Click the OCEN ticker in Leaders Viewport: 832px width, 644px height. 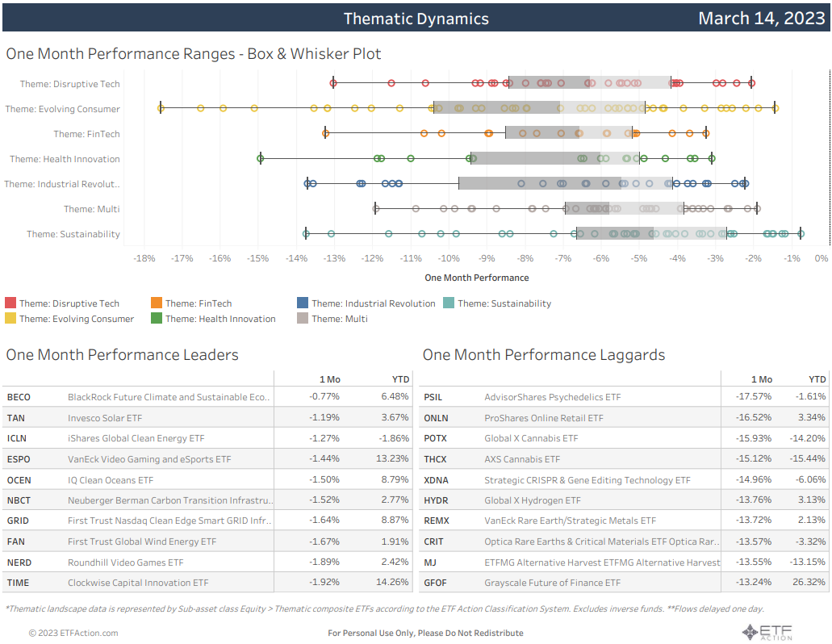coord(19,480)
